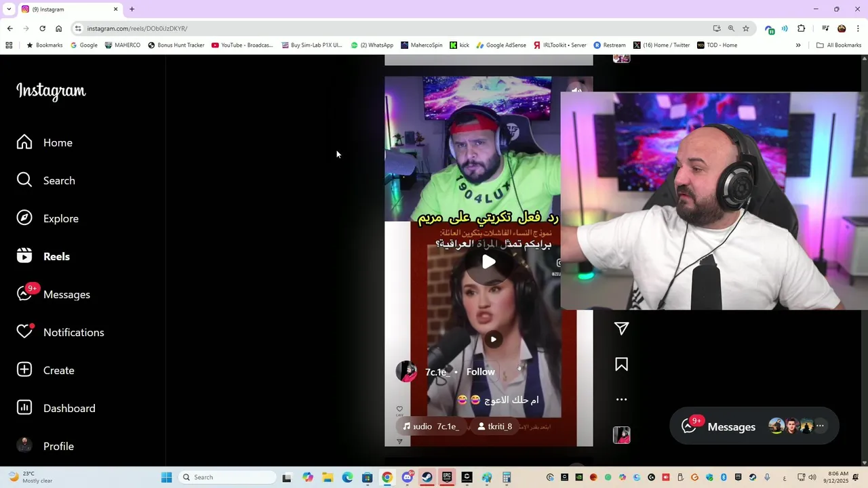Open the apps grid in the bookmarks bar
Image resolution: width=868 pixels, height=488 pixels.
pos(9,45)
